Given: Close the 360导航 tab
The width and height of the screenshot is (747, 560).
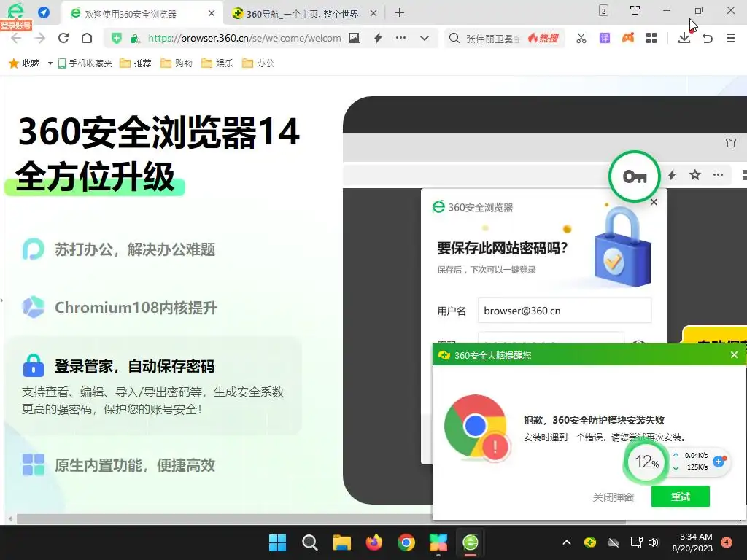Looking at the screenshot, I should [373, 13].
